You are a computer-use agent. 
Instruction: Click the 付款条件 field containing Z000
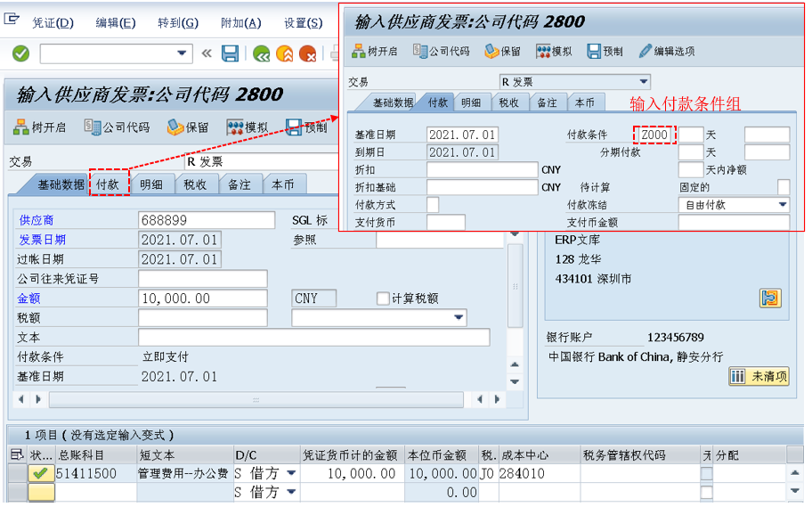point(654,135)
